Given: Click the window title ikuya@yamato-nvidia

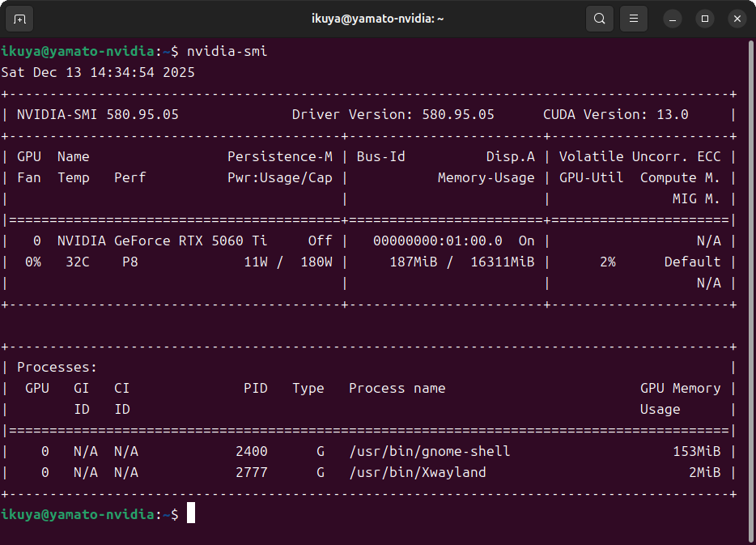Looking at the screenshot, I should (x=377, y=18).
